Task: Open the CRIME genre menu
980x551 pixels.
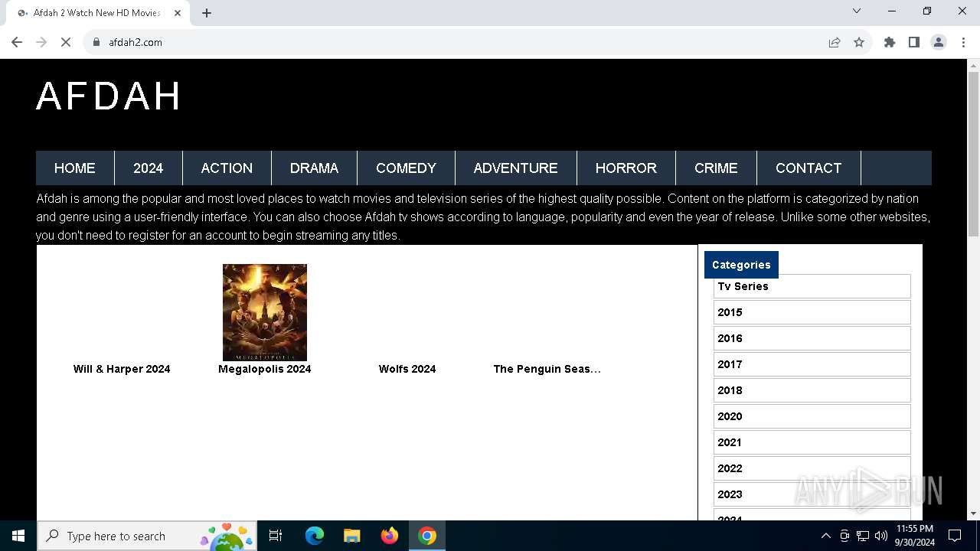Action: click(x=716, y=168)
